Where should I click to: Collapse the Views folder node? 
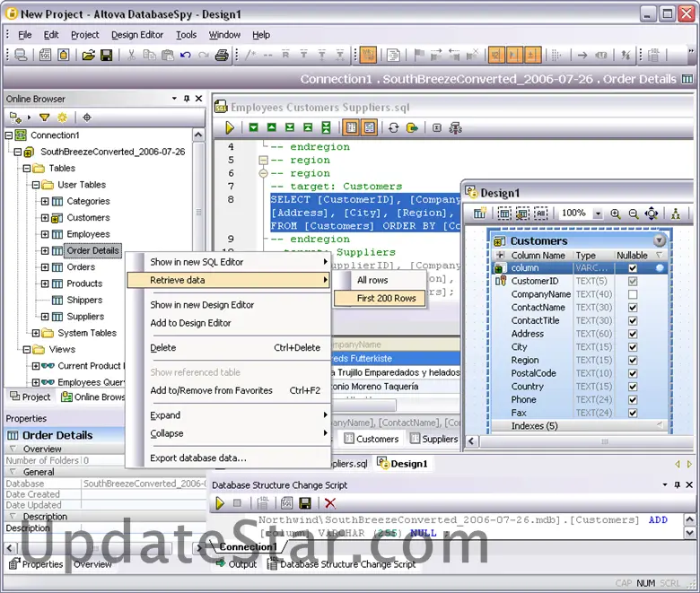(27, 349)
